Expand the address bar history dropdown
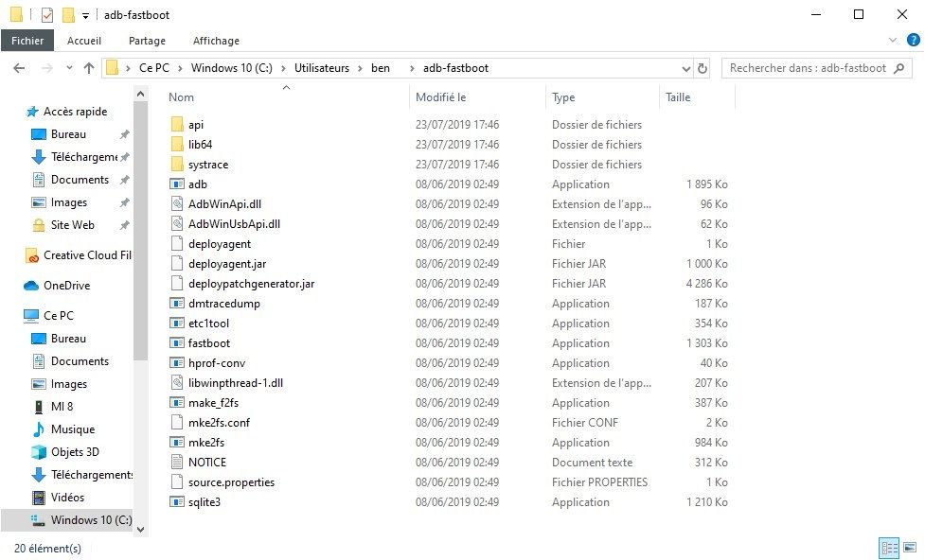The image size is (925, 560). click(x=685, y=68)
